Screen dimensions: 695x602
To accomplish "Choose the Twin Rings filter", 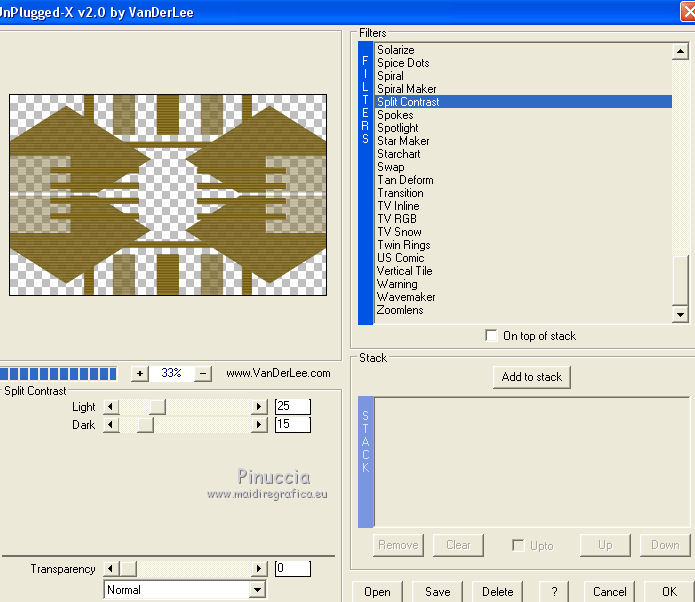I will click(403, 245).
